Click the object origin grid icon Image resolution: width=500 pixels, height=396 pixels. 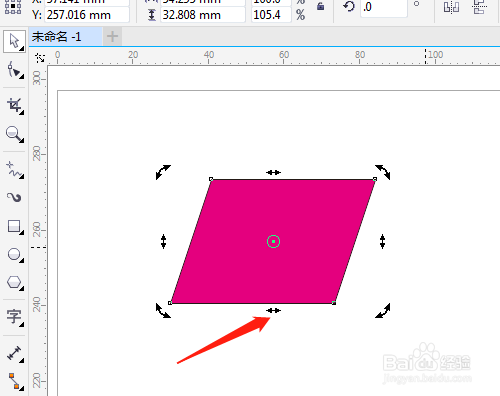click(x=13, y=7)
